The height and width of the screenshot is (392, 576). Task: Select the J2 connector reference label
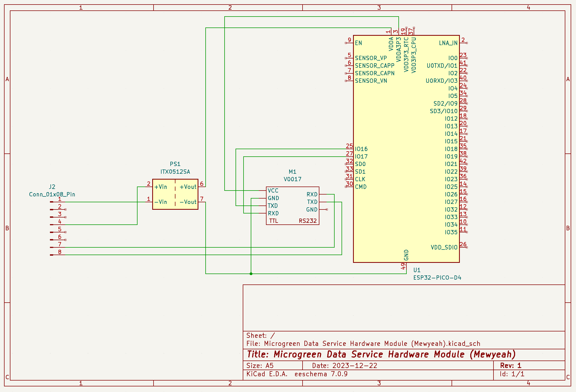point(52,187)
